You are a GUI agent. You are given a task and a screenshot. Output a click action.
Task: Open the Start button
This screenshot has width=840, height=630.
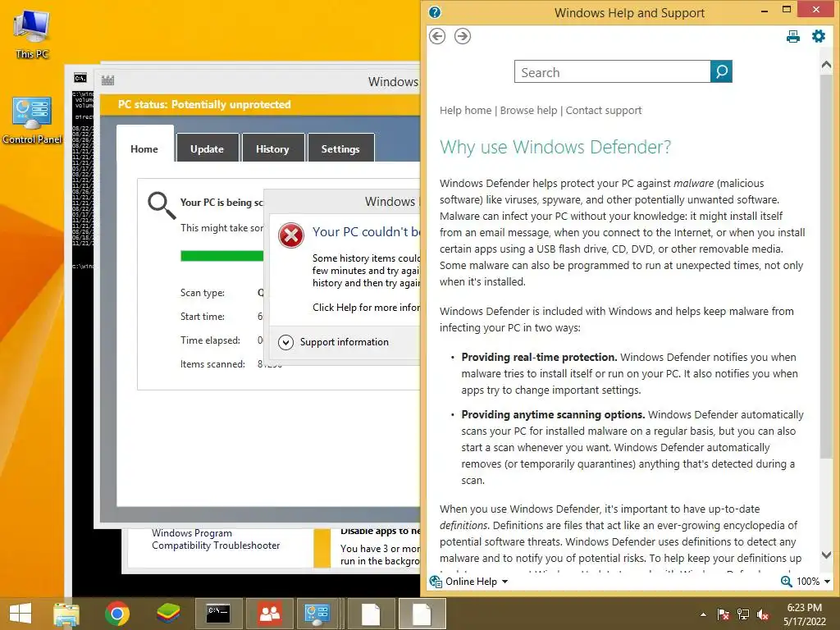pos(21,614)
